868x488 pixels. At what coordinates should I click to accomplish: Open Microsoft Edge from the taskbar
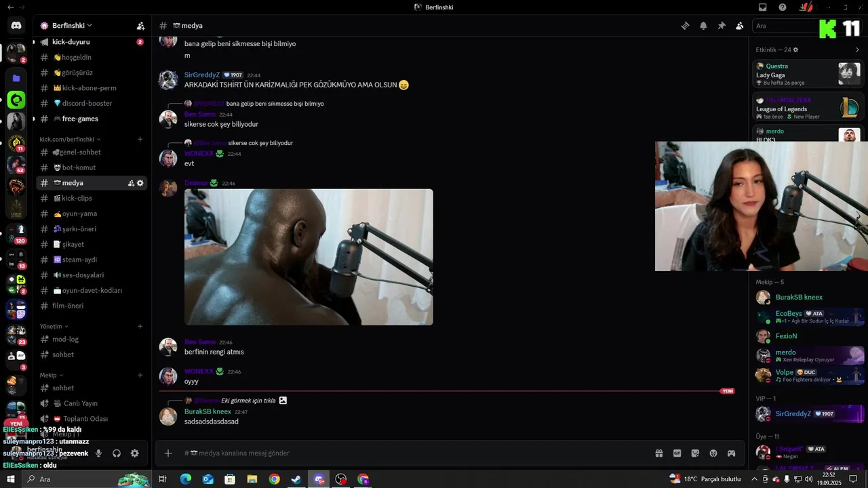coord(186,479)
